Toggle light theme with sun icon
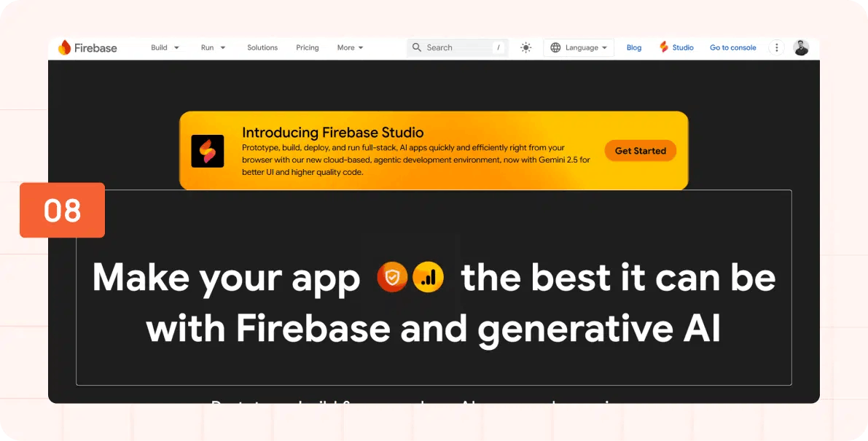 pyautogui.click(x=526, y=47)
